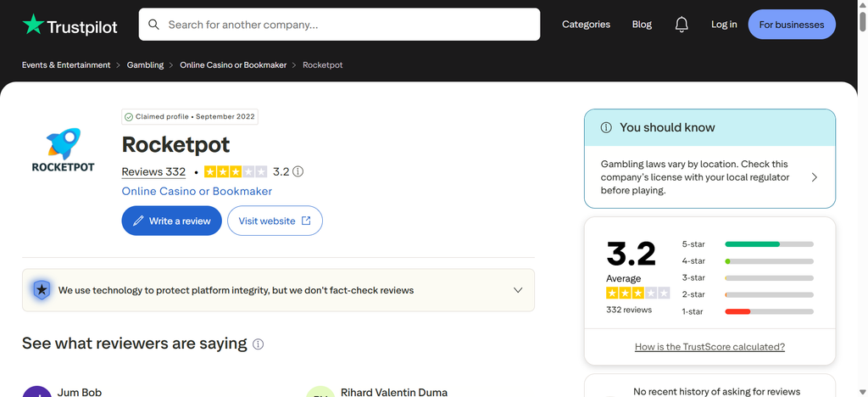Focus the company search field
The width and height of the screenshot is (868, 397).
(339, 25)
